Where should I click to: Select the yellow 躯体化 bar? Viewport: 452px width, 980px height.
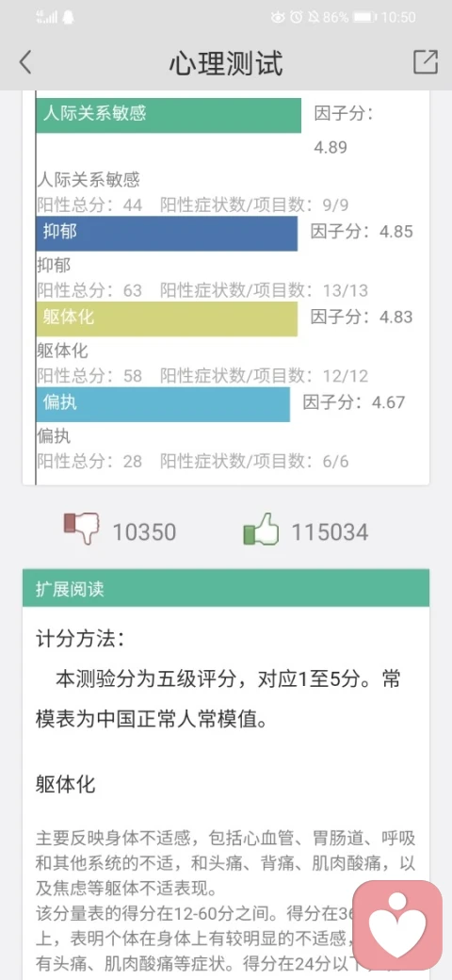click(167, 318)
